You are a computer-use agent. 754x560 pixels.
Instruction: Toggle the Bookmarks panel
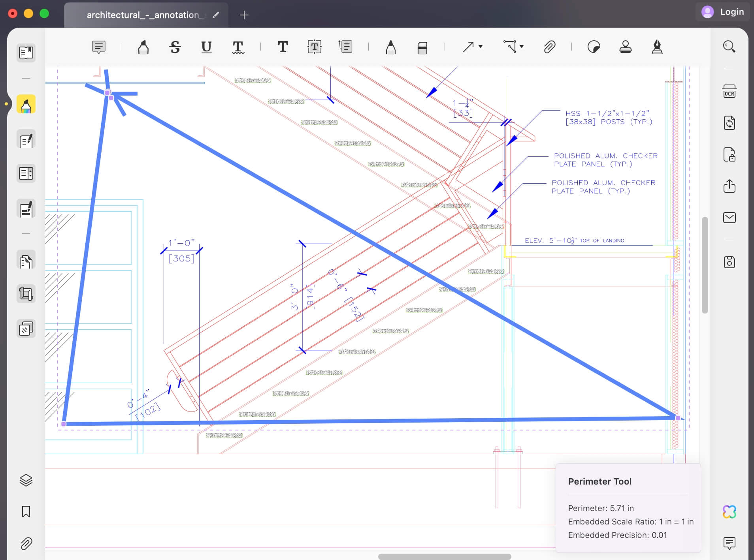[26, 511]
